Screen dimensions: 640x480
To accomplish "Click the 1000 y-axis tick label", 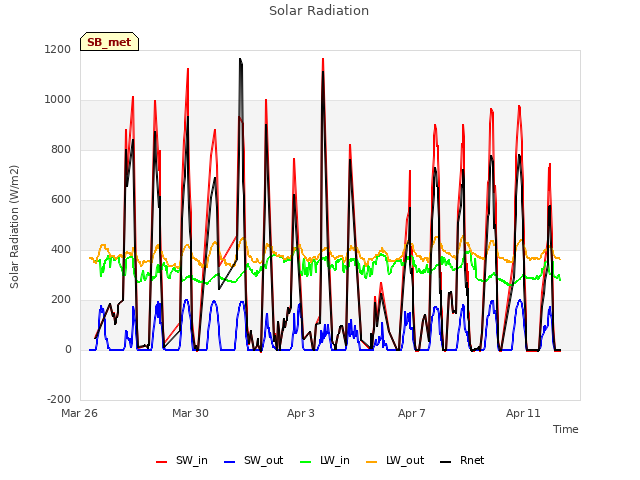I will 58,100.
